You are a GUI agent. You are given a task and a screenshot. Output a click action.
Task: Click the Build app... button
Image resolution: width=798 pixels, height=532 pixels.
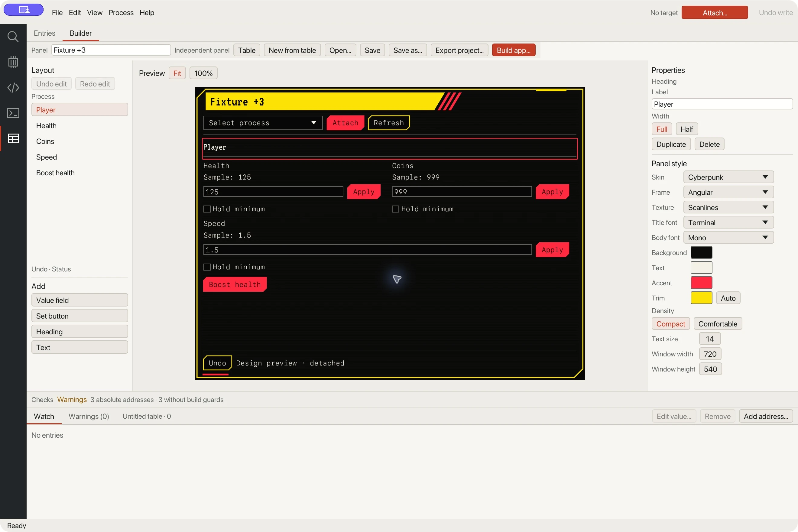pyautogui.click(x=513, y=50)
